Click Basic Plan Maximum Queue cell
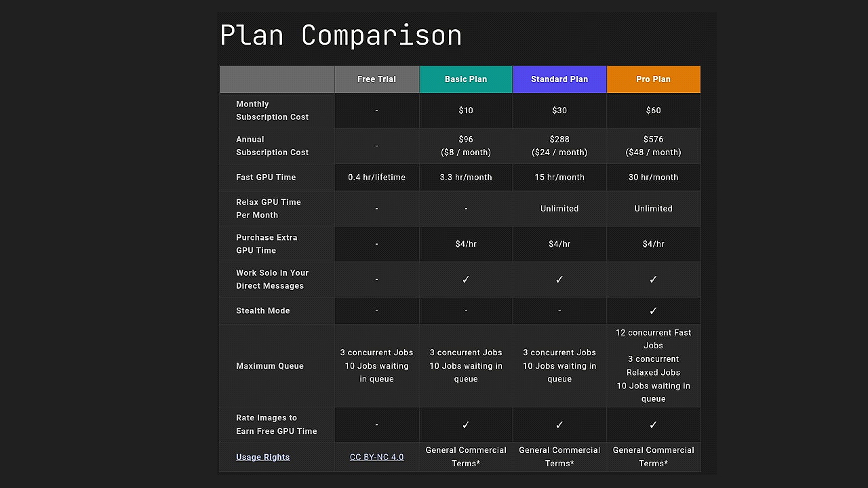The image size is (868, 488). (466, 366)
